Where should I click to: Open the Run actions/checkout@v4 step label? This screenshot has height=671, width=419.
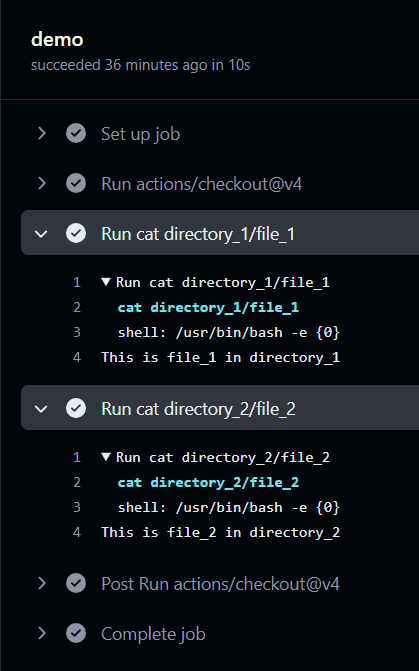coord(202,184)
